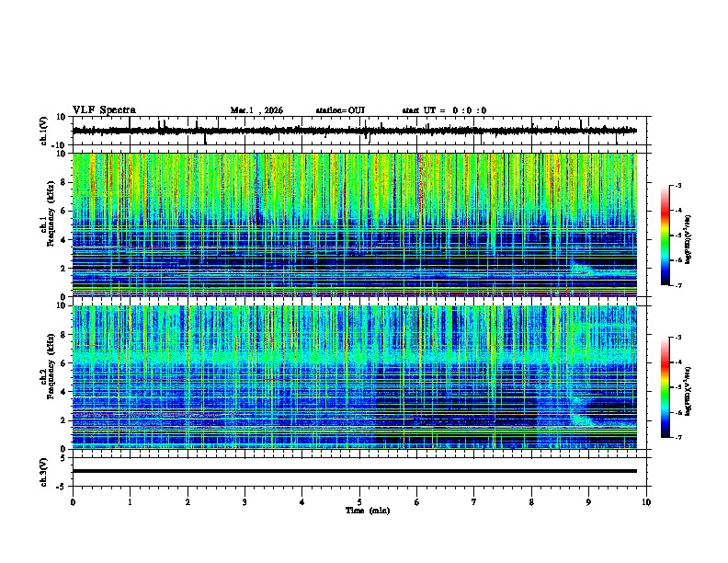Image resolution: width=728 pixels, height=563 pixels.
Task: Click the "6" kHz tick on ch.2 spectrogram
Action: coord(64,363)
